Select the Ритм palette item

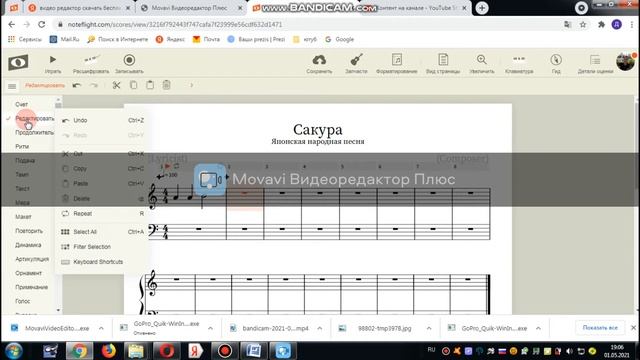(x=22, y=147)
